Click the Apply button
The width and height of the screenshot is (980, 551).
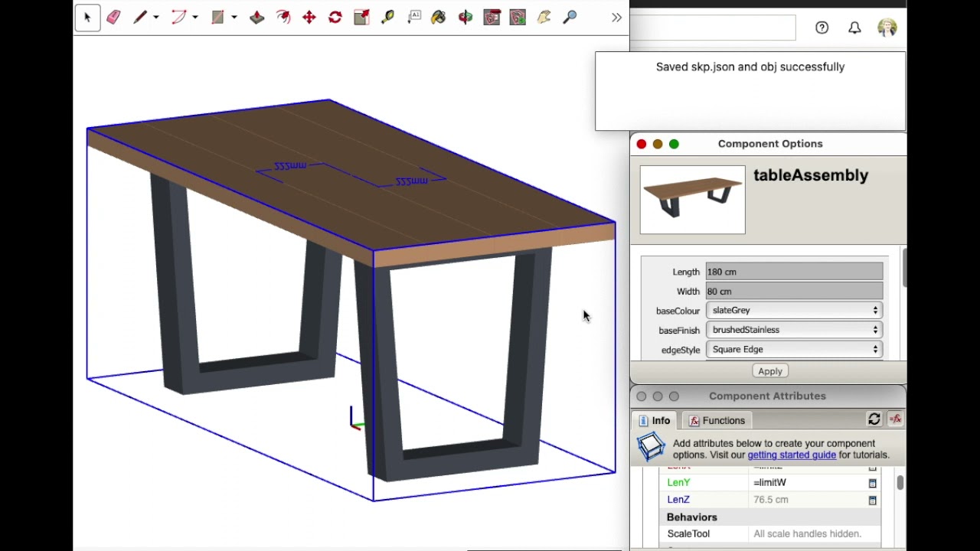tap(769, 371)
